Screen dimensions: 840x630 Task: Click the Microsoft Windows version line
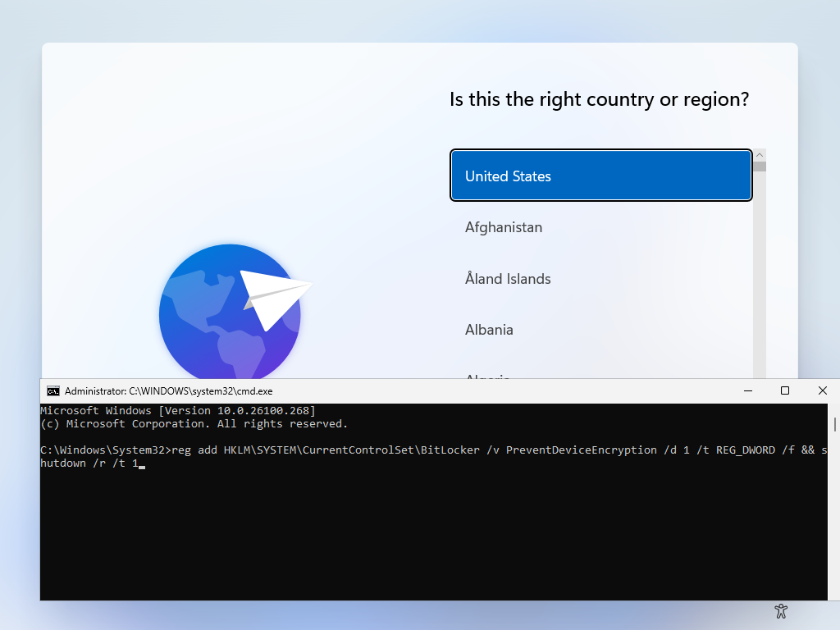178,411
